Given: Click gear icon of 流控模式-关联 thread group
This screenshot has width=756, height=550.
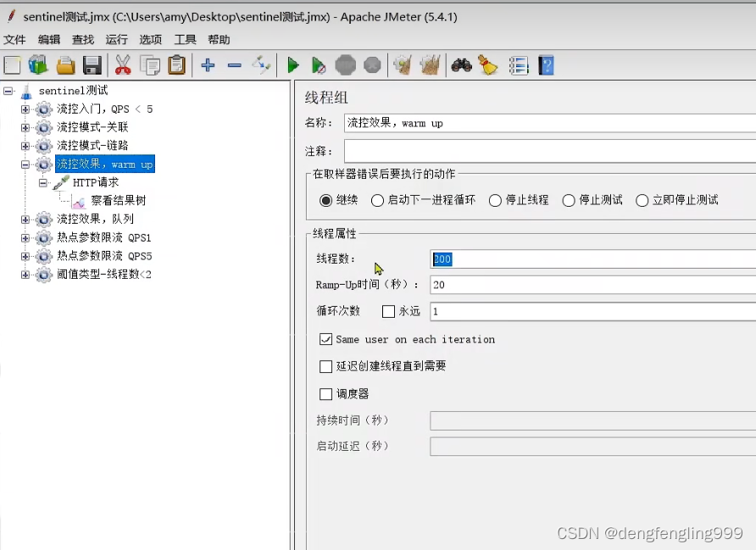Looking at the screenshot, I should pyautogui.click(x=43, y=127).
